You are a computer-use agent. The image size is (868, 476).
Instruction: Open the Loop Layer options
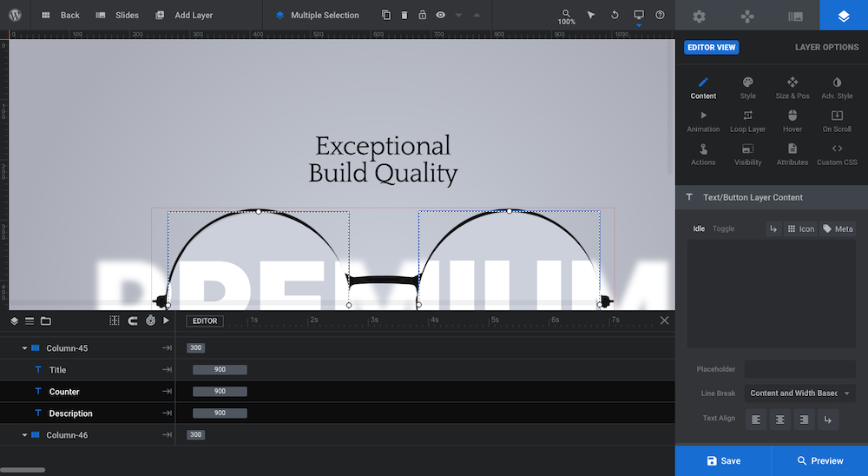748,122
